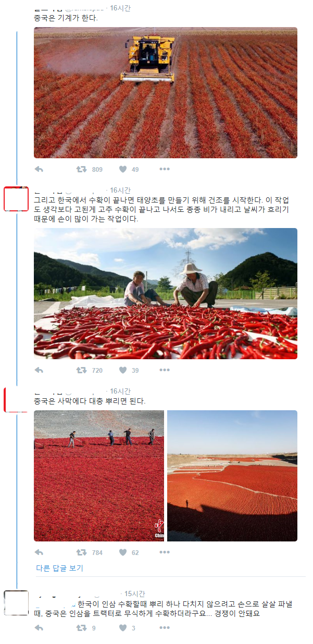This screenshot has height=644, width=313.
Task: Like the comment with 3 likes
Action: [123, 628]
